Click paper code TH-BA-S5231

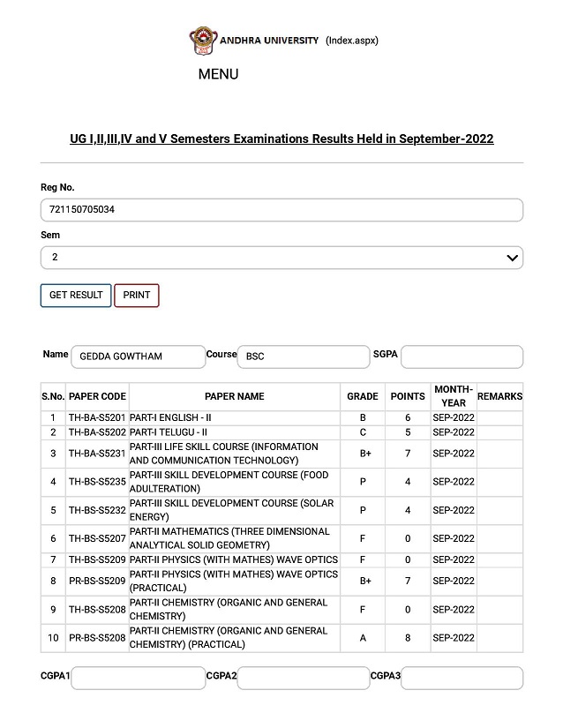click(x=97, y=454)
